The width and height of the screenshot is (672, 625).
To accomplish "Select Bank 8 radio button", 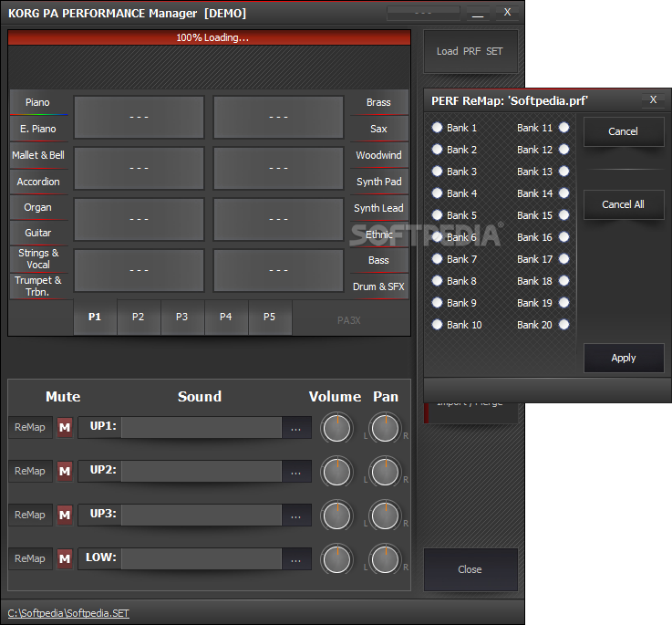I will tap(437, 280).
